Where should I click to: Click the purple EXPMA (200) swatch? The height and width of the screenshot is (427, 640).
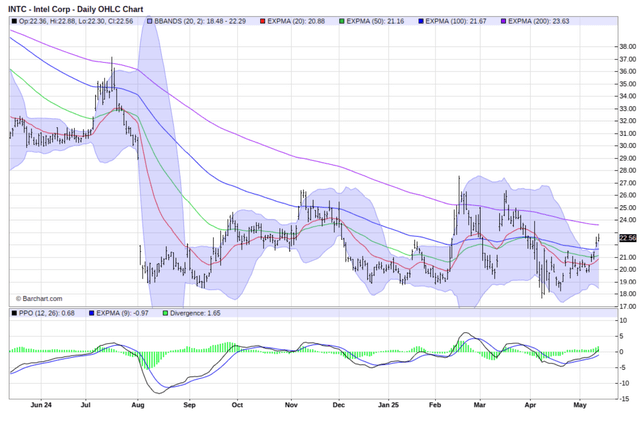(504, 21)
